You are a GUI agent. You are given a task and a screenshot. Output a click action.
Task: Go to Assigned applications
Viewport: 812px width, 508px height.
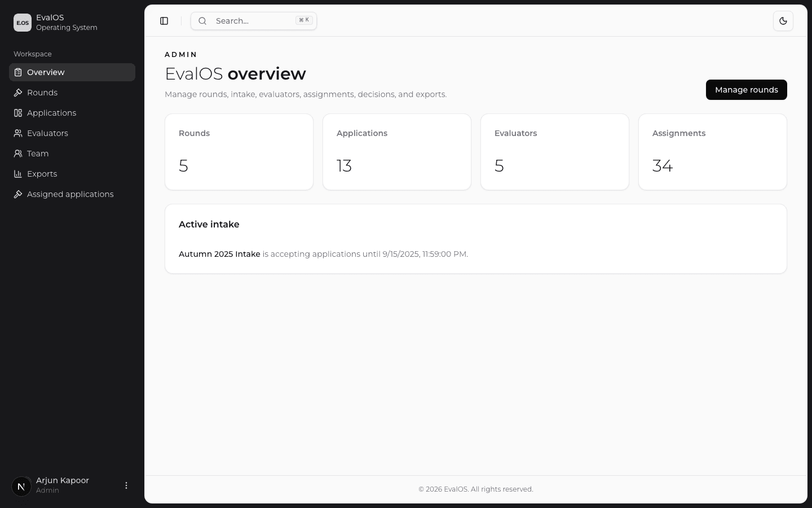pyautogui.click(x=72, y=194)
